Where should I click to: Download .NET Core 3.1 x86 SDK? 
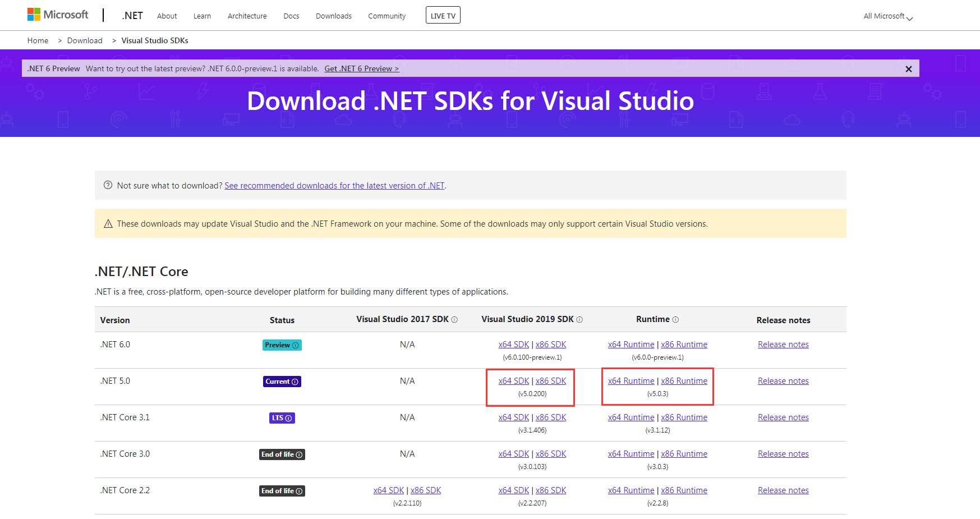click(x=551, y=417)
